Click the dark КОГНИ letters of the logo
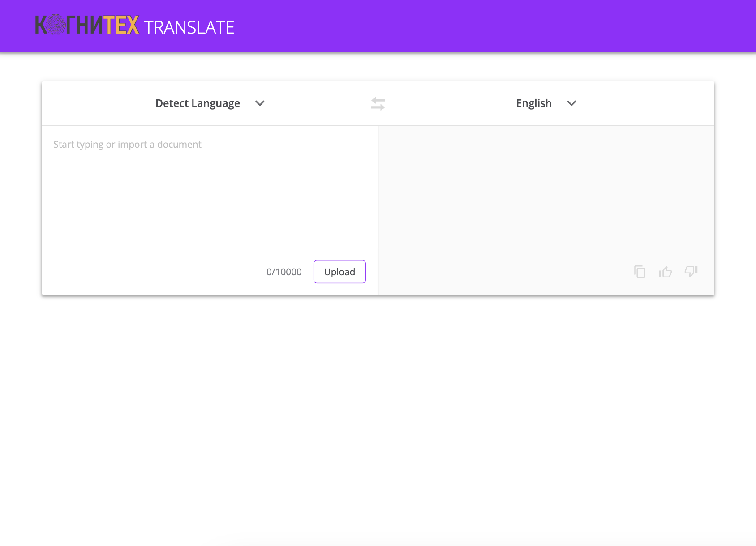The image size is (756, 546). click(x=85, y=25)
